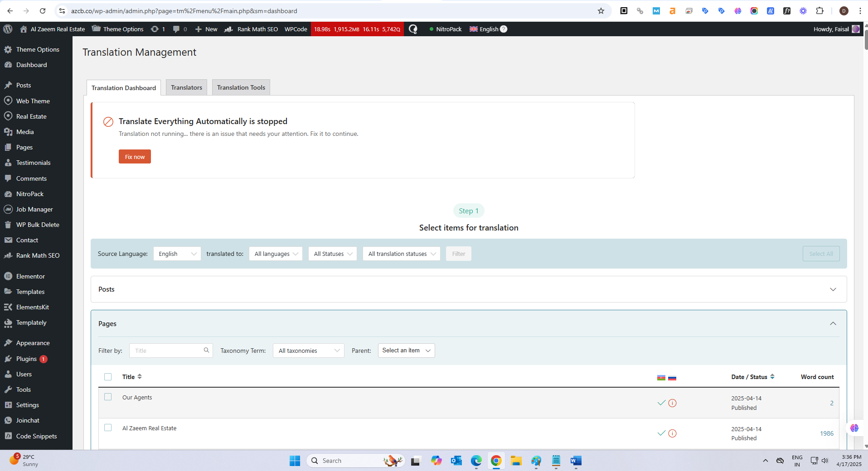Open comments bubble in admin bar
The image size is (868, 471).
coord(180,29)
